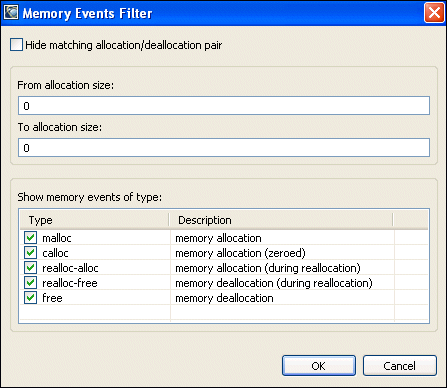Viewport: 447px width, 388px height.
Task: Toggle the realloc-free checkbox
Action: tap(30, 283)
